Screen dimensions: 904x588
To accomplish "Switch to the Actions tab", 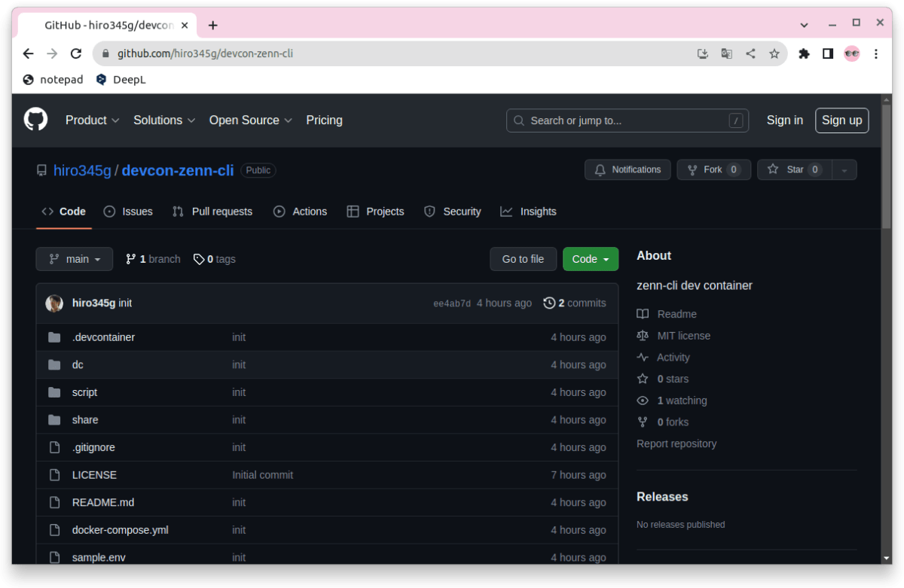I will pos(300,212).
